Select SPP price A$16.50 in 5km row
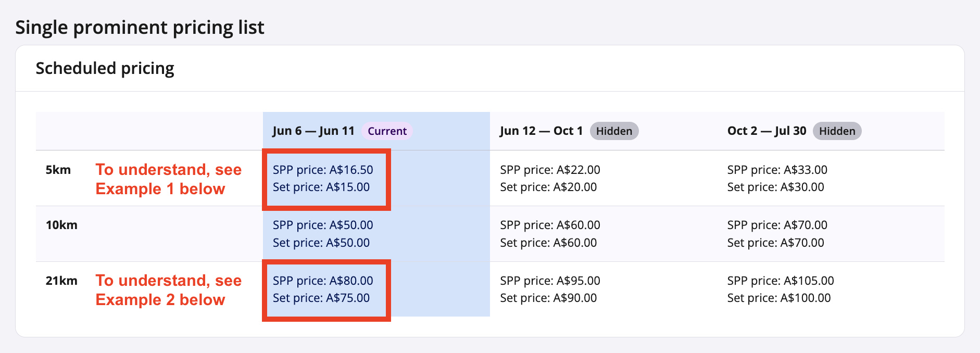 323,170
